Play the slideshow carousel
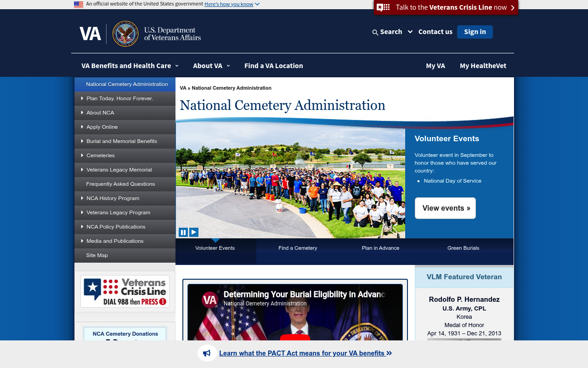Screen dimensions: 588x368 tap(194, 232)
